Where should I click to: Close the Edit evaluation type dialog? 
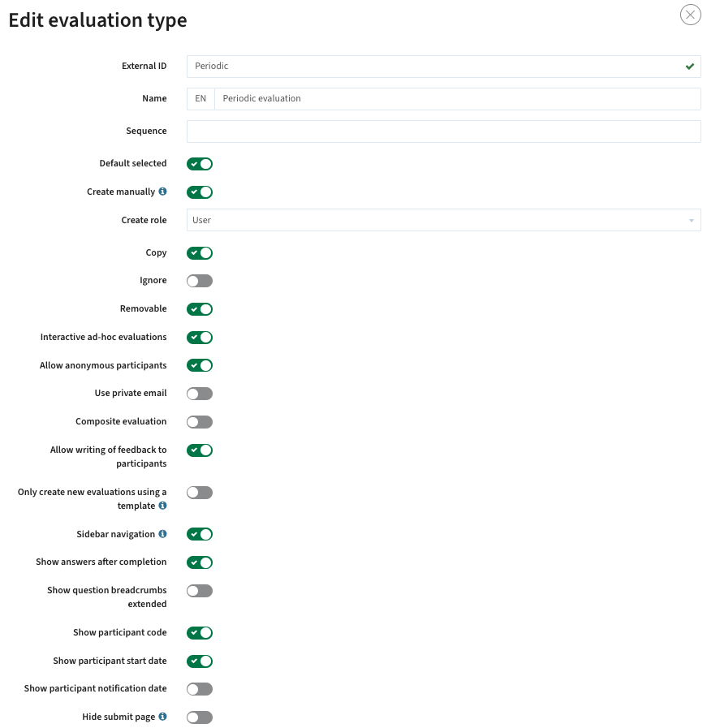point(690,15)
